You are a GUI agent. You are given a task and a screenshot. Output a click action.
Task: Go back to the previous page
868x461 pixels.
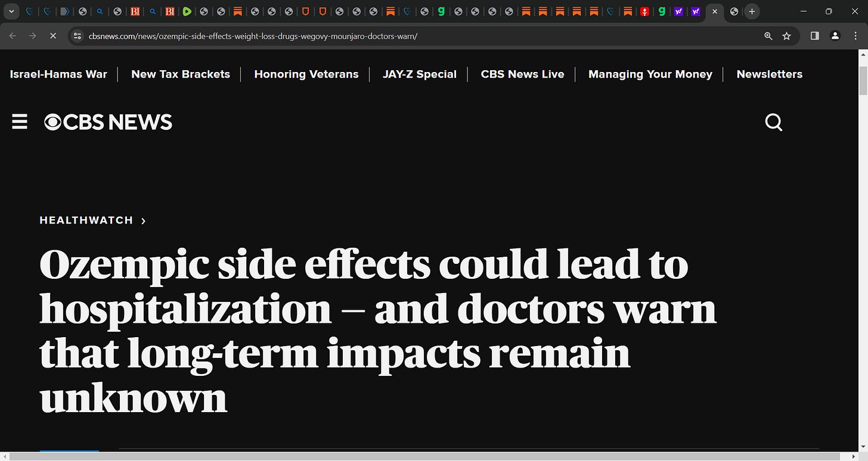13,36
